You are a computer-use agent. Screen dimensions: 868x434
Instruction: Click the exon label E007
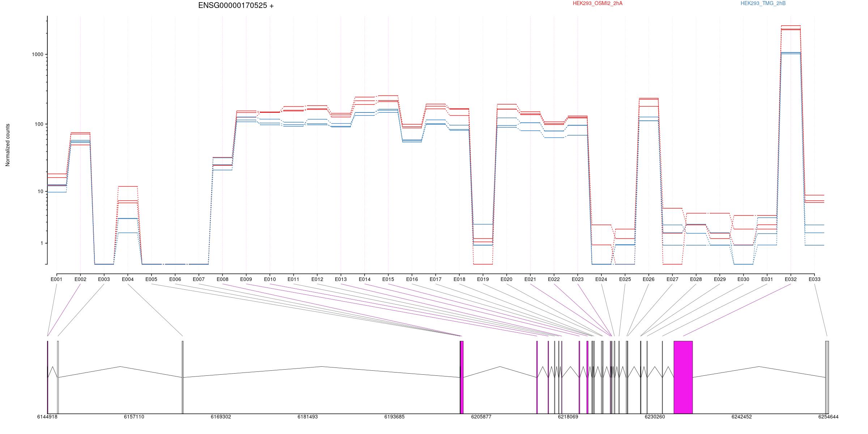[x=199, y=279]
